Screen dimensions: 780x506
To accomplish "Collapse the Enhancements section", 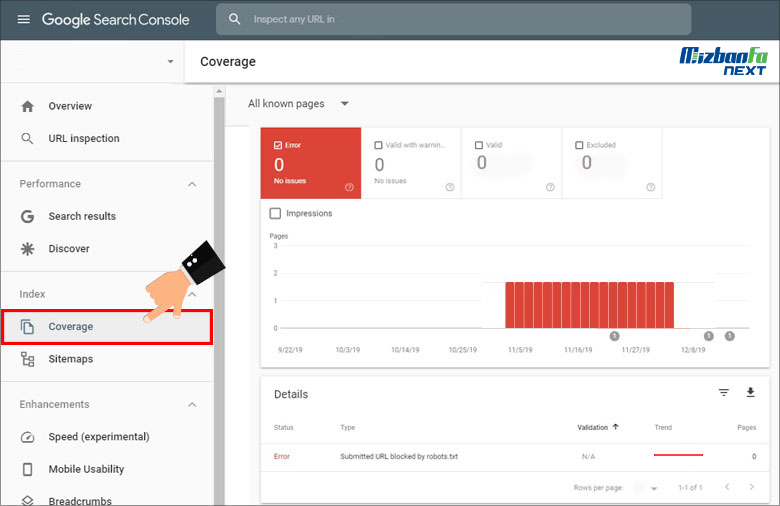I will click(192, 404).
